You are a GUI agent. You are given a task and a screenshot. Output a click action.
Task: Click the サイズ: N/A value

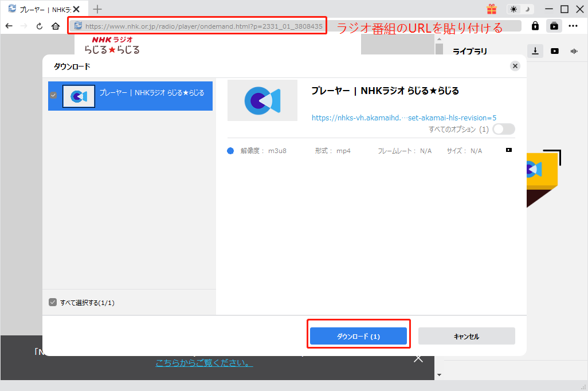coord(476,151)
